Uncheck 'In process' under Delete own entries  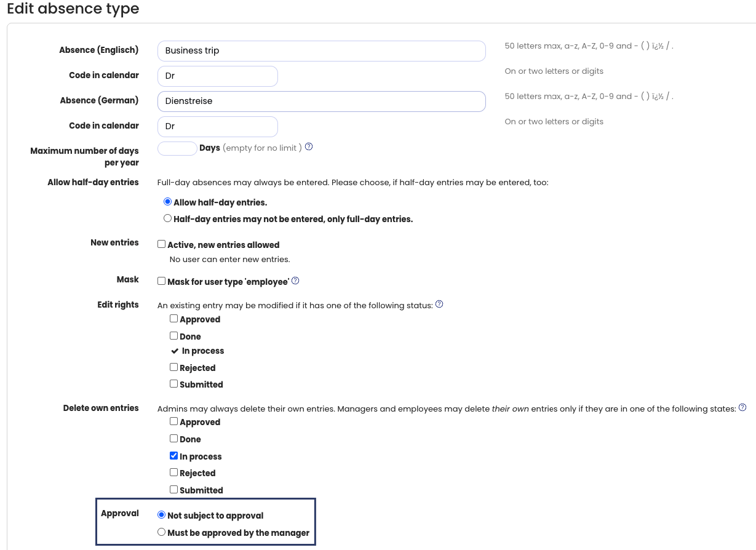tap(174, 456)
